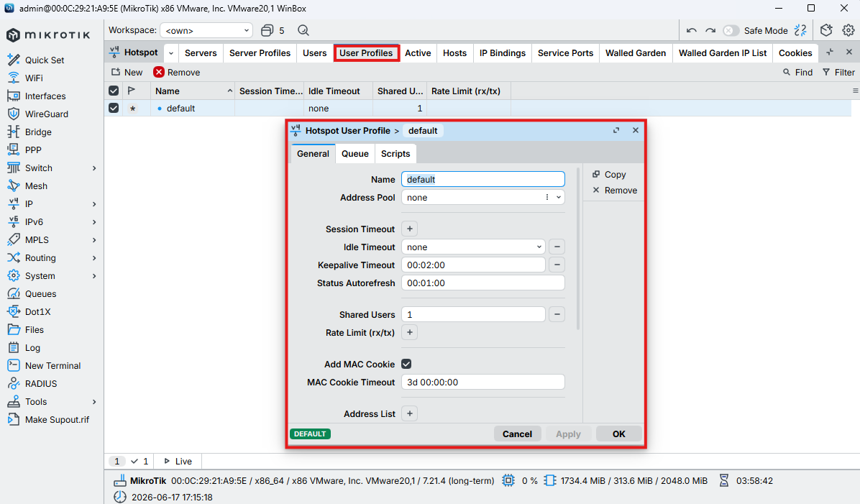860x504 pixels.
Task: Click the MAC Cookie Timeout field
Action: tap(482, 382)
